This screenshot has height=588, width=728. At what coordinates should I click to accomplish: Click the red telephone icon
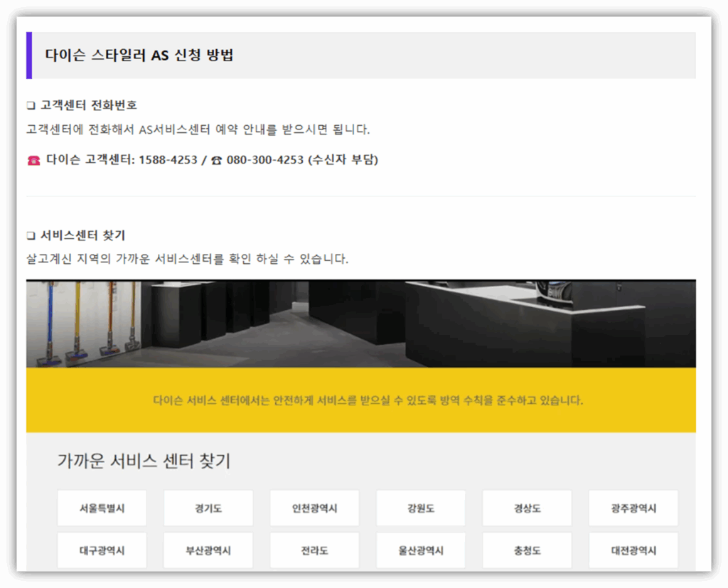33,160
